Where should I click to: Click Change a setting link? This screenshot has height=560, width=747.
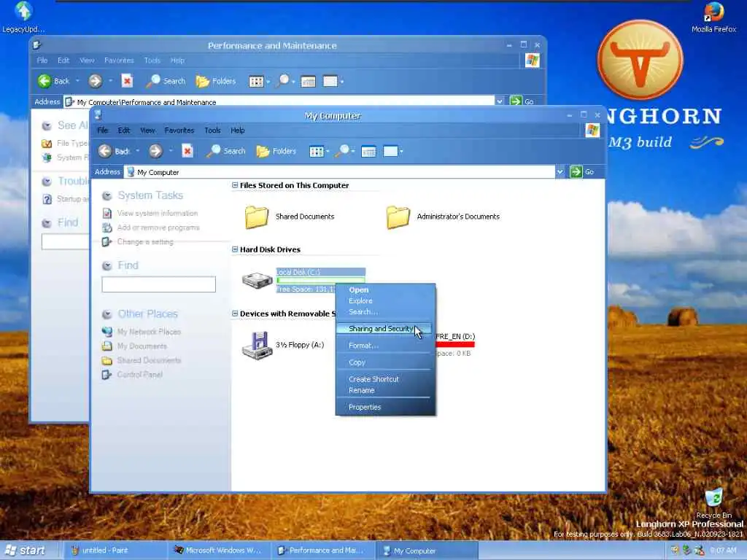coord(145,242)
